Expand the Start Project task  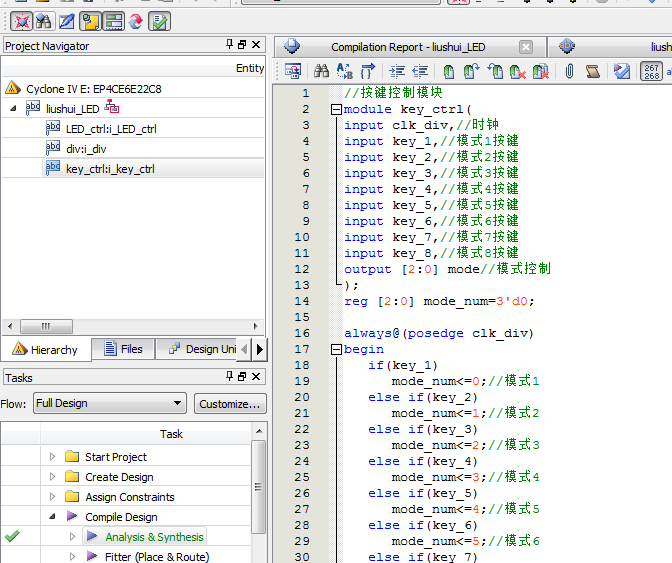click(x=52, y=457)
